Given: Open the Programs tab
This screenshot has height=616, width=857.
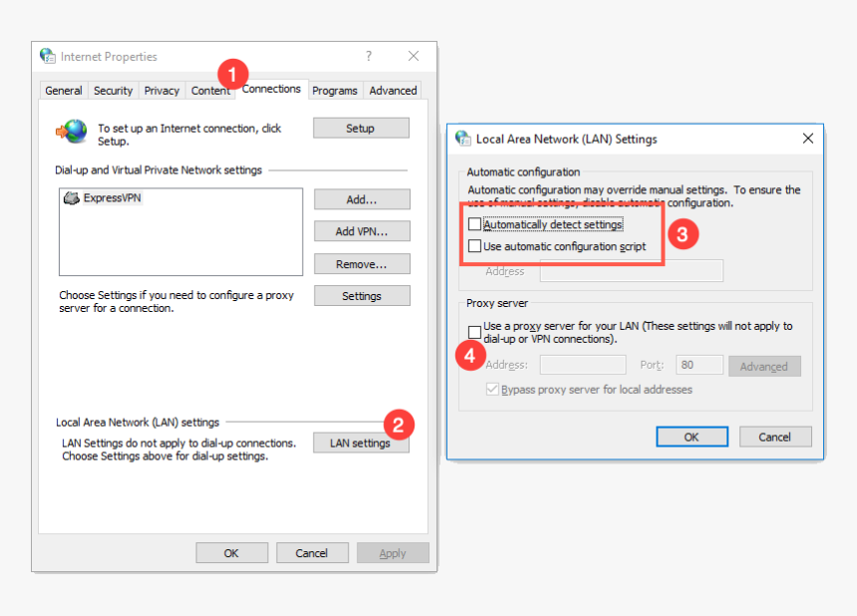Looking at the screenshot, I should [x=335, y=90].
